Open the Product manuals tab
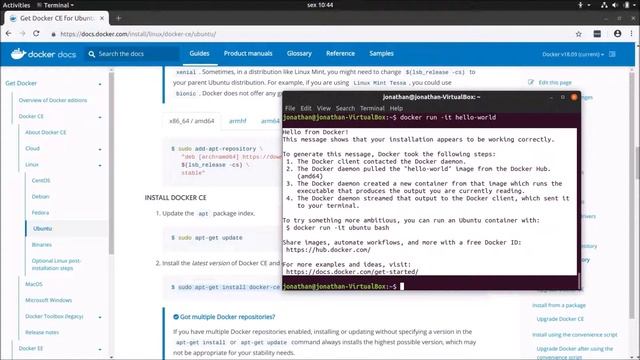Viewport: 640px width, 360px height. click(248, 53)
